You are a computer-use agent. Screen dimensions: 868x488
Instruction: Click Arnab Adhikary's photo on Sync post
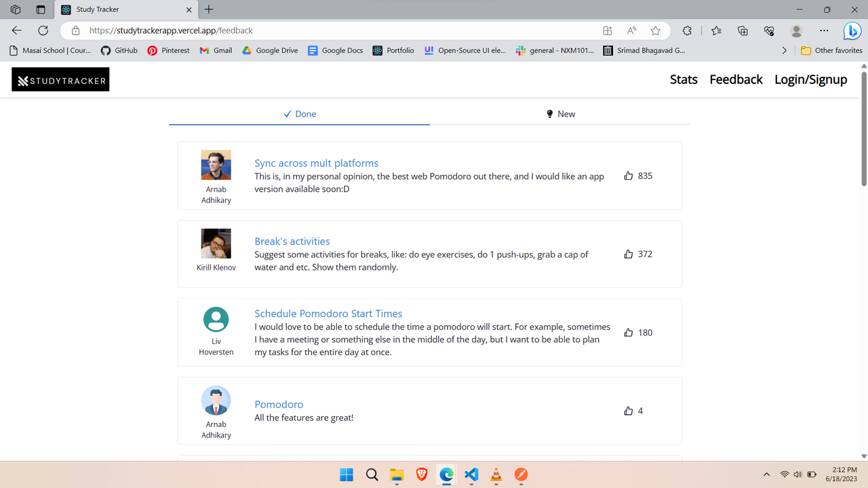tap(216, 165)
